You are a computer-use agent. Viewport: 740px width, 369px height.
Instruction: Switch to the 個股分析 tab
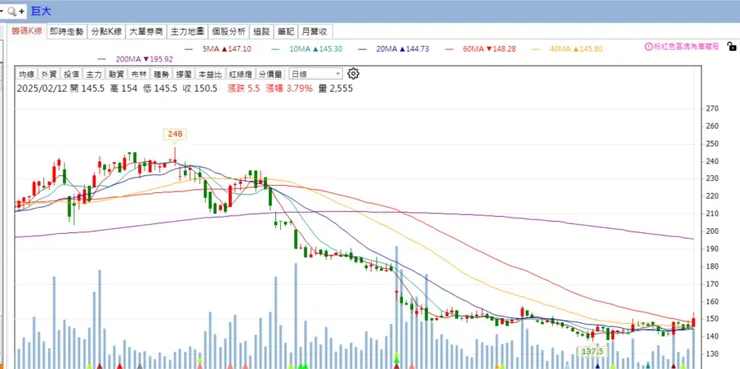pyautogui.click(x=229, y=32)
